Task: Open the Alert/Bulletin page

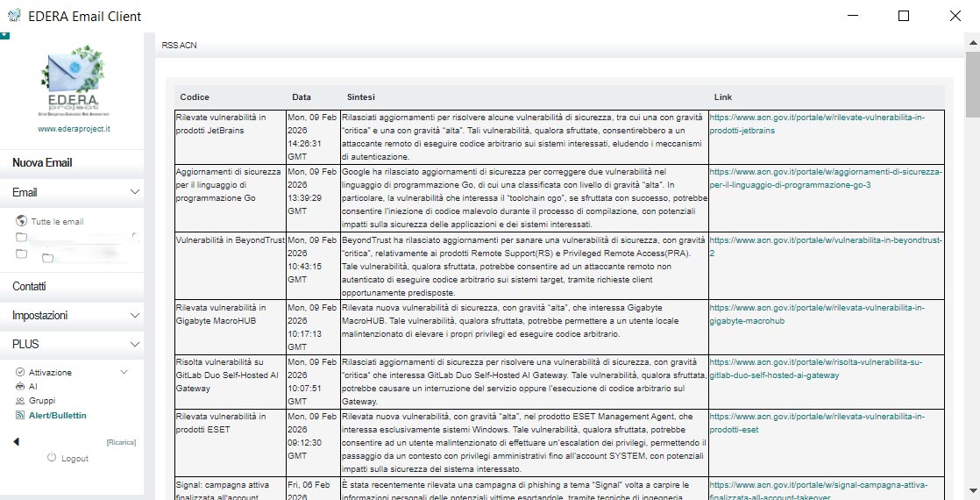Action: [x=58, y=416]
